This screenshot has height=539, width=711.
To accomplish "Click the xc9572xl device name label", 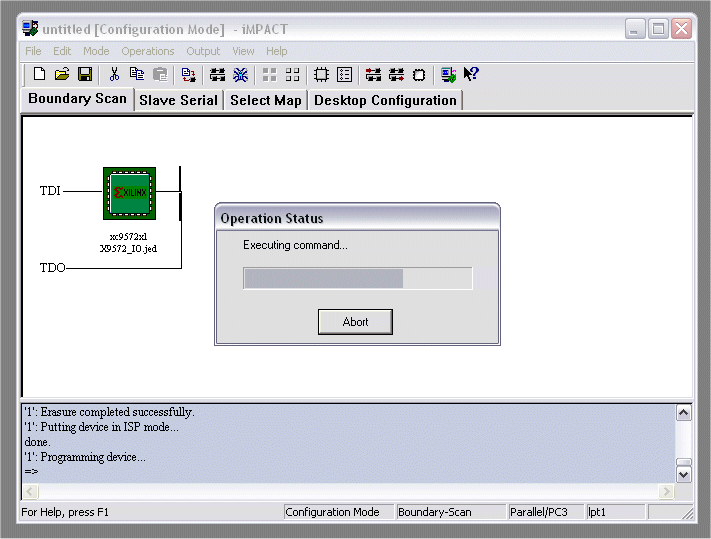I will 128,237.
